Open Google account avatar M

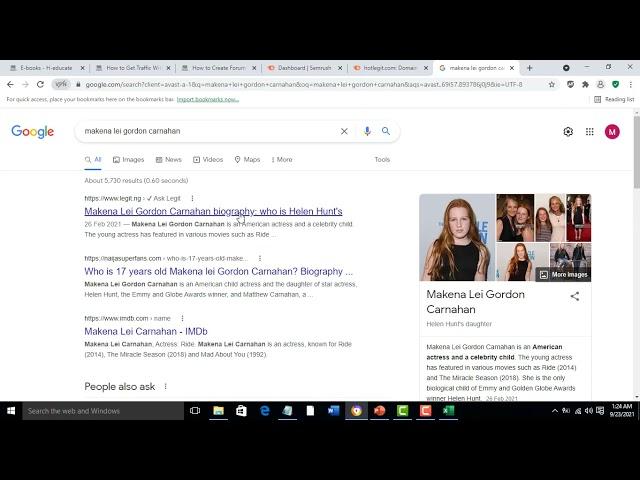coord(612,131)
